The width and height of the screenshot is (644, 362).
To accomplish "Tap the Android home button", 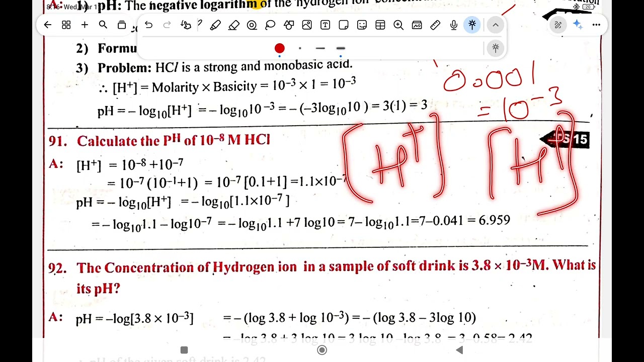I will pyautogui.click(x=322, y=350).
